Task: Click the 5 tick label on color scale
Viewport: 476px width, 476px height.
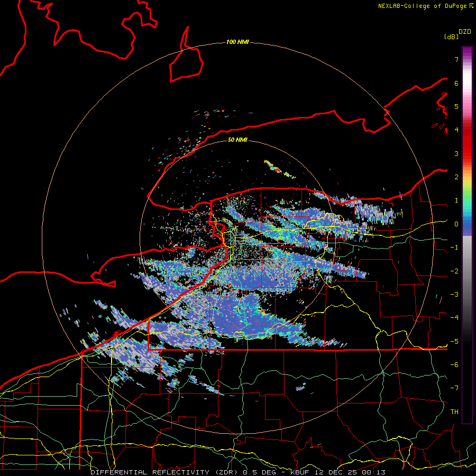Action: (456, 106)
